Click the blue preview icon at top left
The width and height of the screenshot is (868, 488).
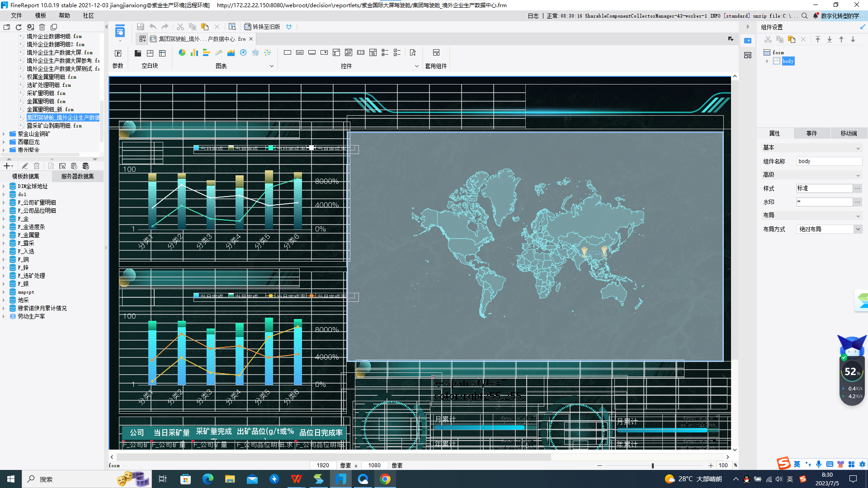[120, 32]
